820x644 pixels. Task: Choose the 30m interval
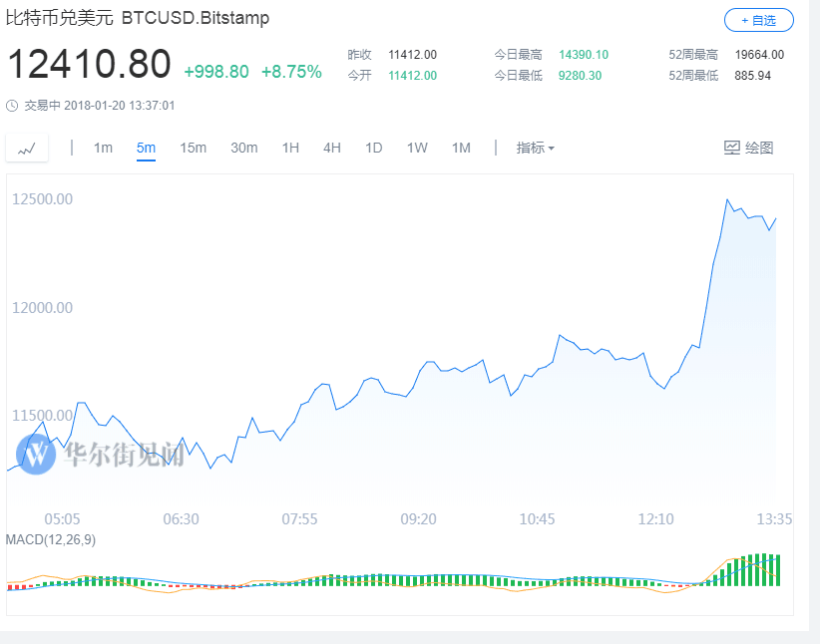244,148
